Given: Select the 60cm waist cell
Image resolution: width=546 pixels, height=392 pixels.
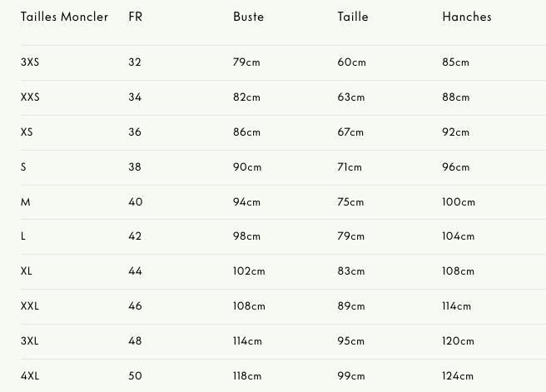Looking at the screenshot, I should (x=351, y=62).
